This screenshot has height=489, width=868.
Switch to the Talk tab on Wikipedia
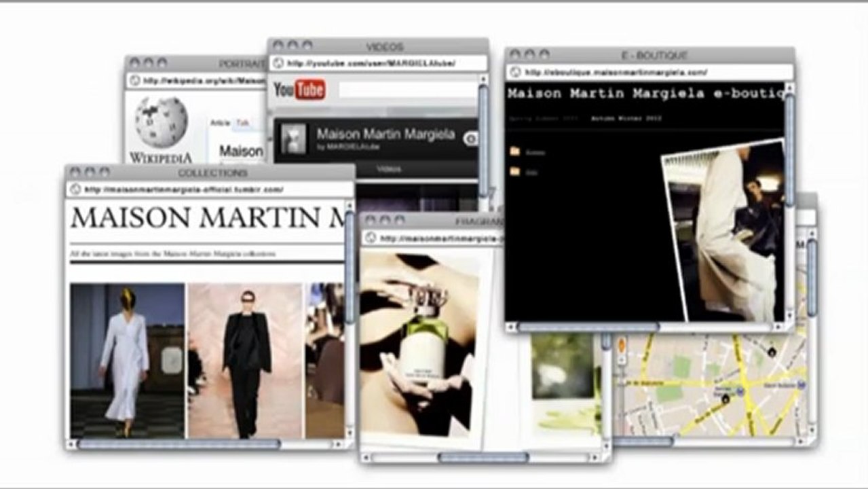click(242, 122)
